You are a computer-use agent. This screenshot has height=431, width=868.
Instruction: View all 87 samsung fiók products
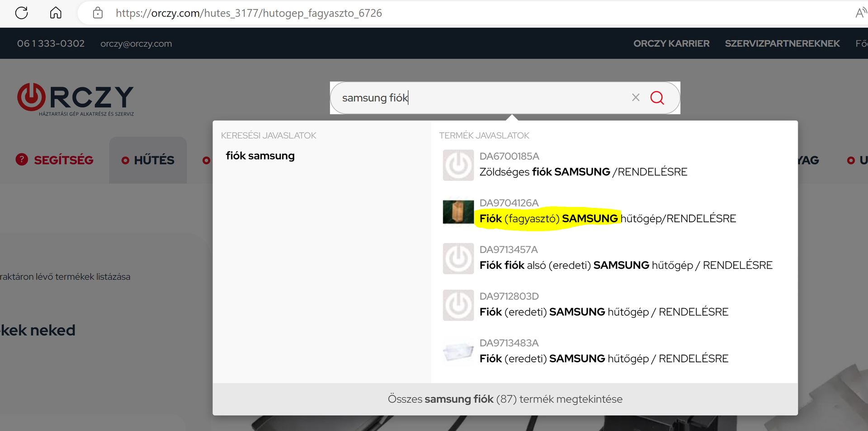tap(505, 399)
